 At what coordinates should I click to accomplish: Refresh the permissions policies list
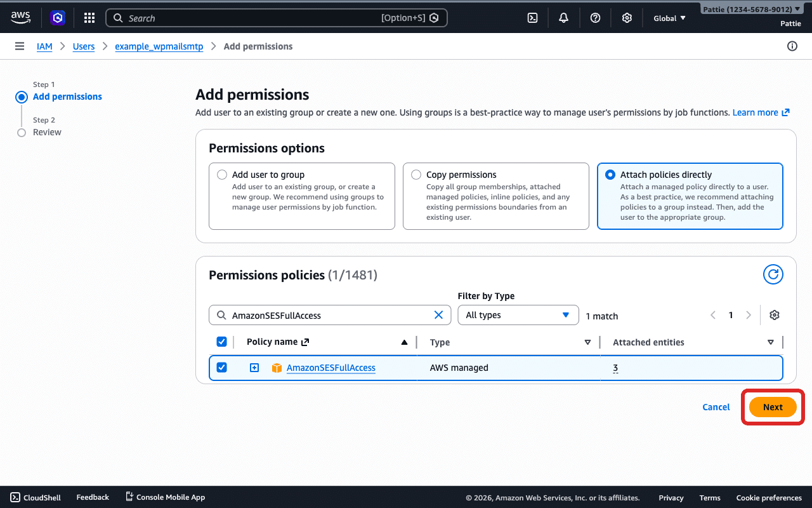(773, 274)
